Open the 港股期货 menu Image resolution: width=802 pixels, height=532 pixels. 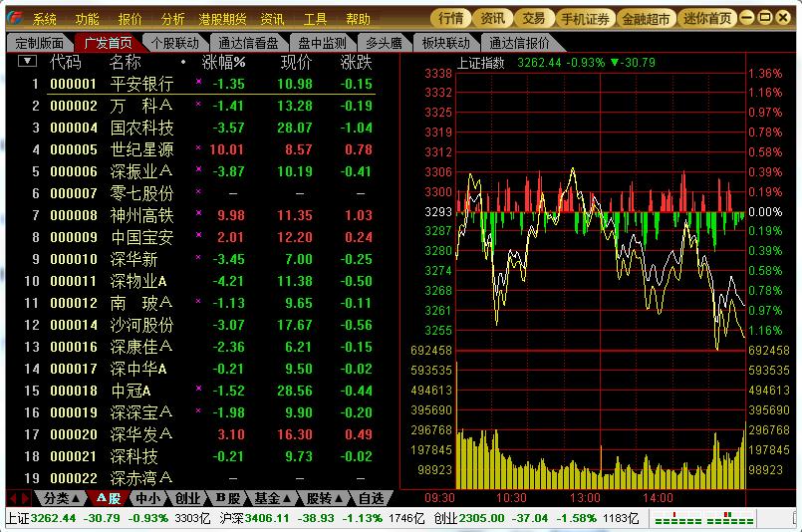pyautogui.click(x=222, y=19)
